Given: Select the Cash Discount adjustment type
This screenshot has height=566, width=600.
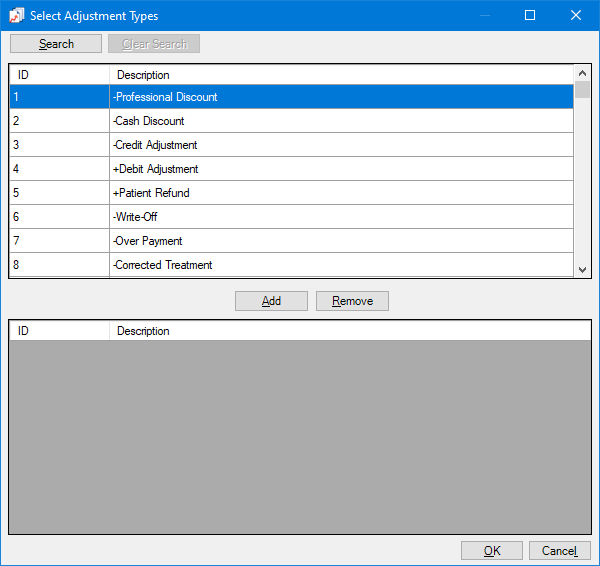Looking at the screenshot, I should 149,121.
